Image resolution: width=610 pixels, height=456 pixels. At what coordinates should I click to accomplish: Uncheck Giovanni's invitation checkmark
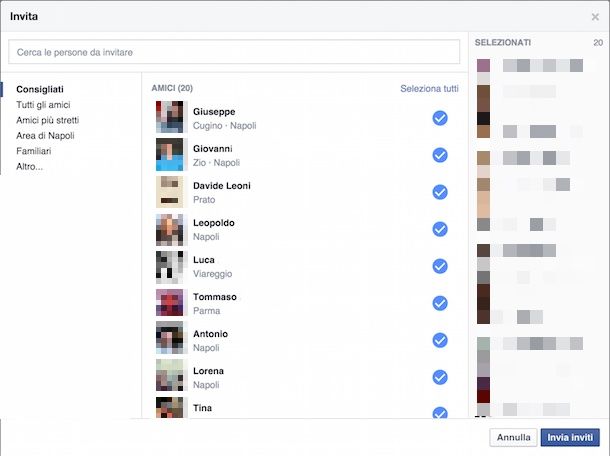click(440, 155)
